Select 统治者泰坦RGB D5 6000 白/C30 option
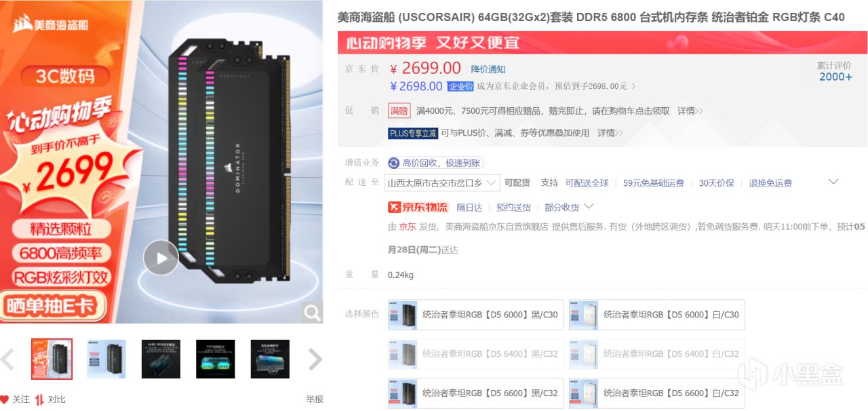The image size is (868, 411). tap(657, 315)
